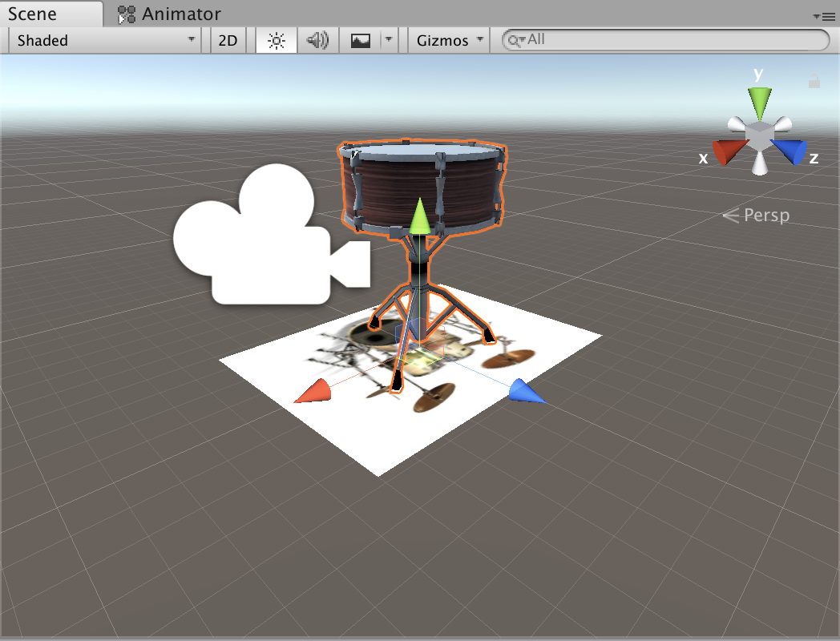Viewport: 840px width, 641px height.
Task: Click the green Y move handle arrow
Action: [x=418, y=217]
